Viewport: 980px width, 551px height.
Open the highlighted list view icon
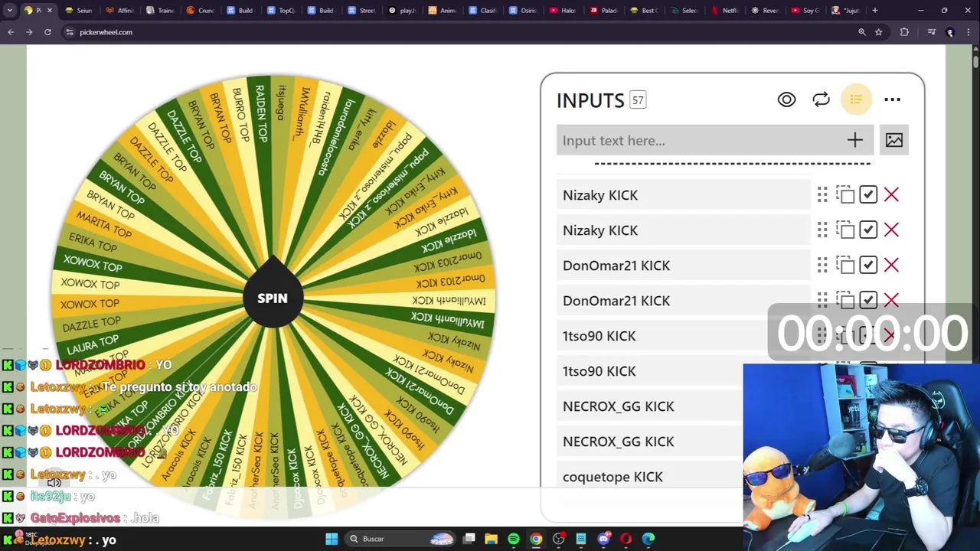[856, 99]
